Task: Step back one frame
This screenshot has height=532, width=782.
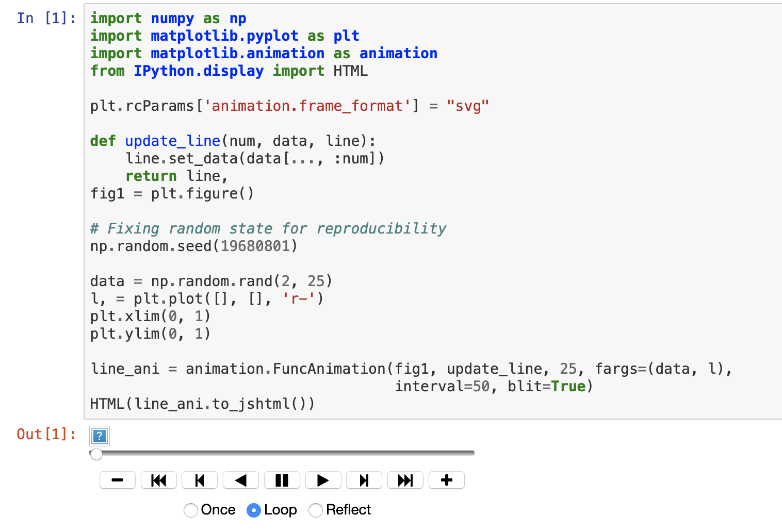Action: pyautogui.click(x=200, y=480)
